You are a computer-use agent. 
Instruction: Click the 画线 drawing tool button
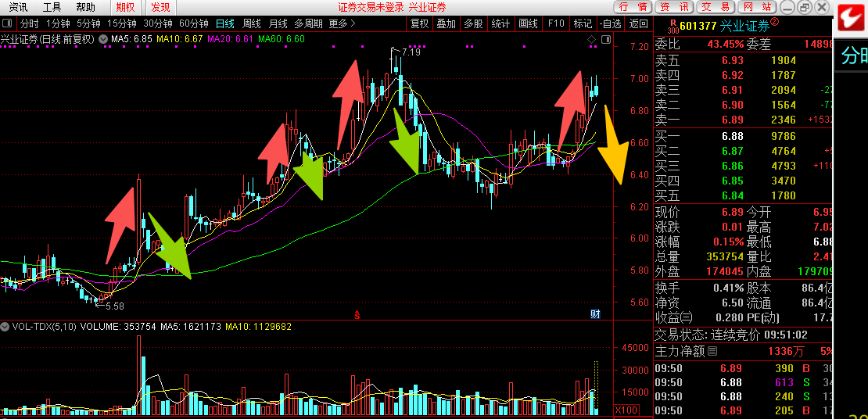coord(529,23)
